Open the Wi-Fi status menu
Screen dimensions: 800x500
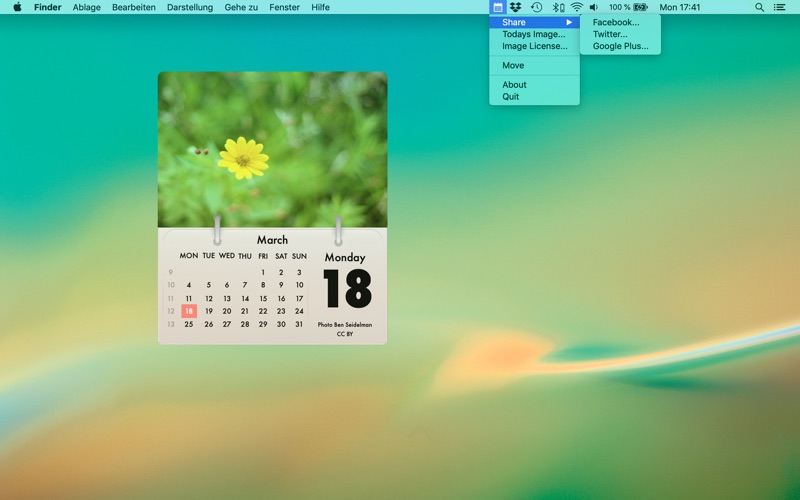[x=577, y=7]
